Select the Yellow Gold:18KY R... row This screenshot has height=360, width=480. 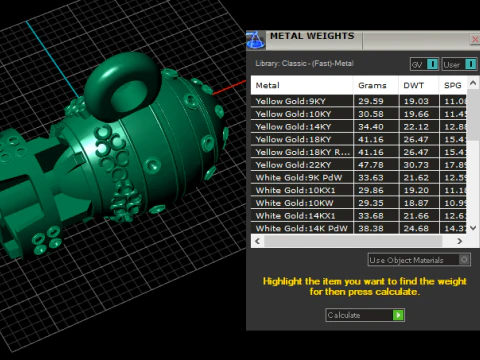359,152
